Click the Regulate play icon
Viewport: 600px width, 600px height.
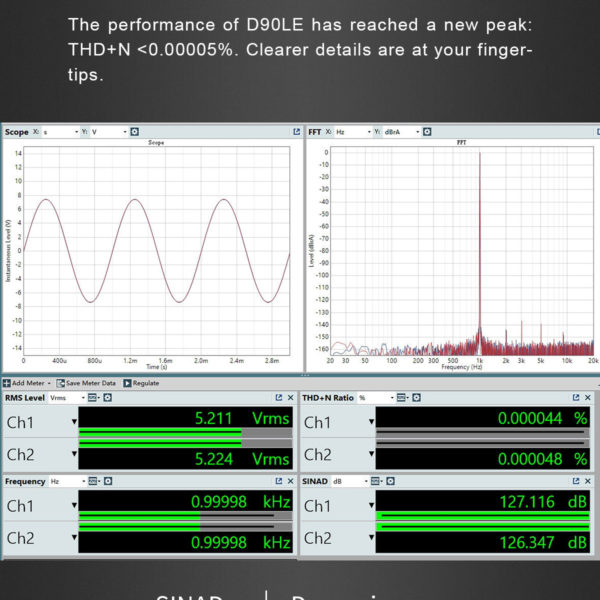click(127, 383)
